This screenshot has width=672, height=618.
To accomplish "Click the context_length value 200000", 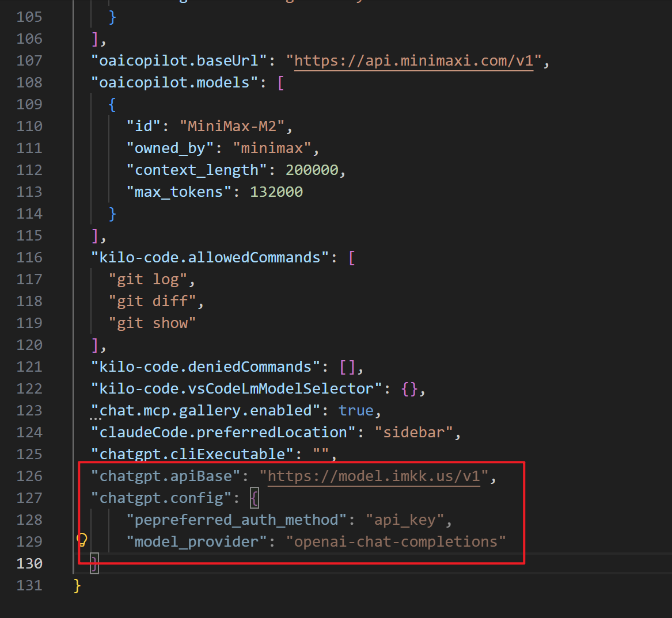I will (312, 170).
